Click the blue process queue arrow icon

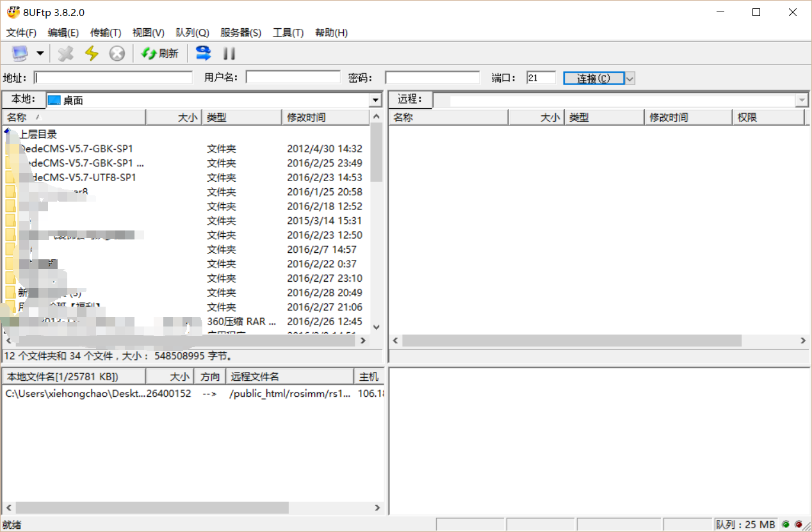coord(203,53)
